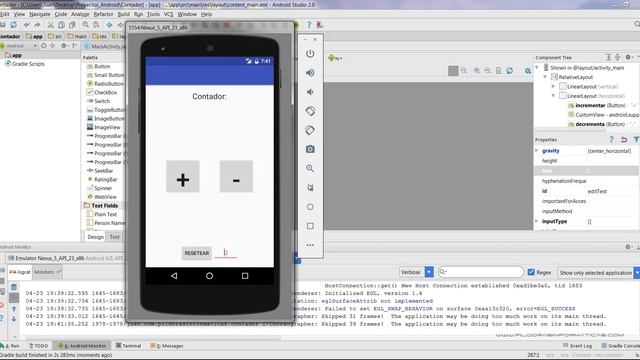The image size is (640, 360).
Task: Click the emulator sidebar Home circle icon
Action: (x=310, y=207)
